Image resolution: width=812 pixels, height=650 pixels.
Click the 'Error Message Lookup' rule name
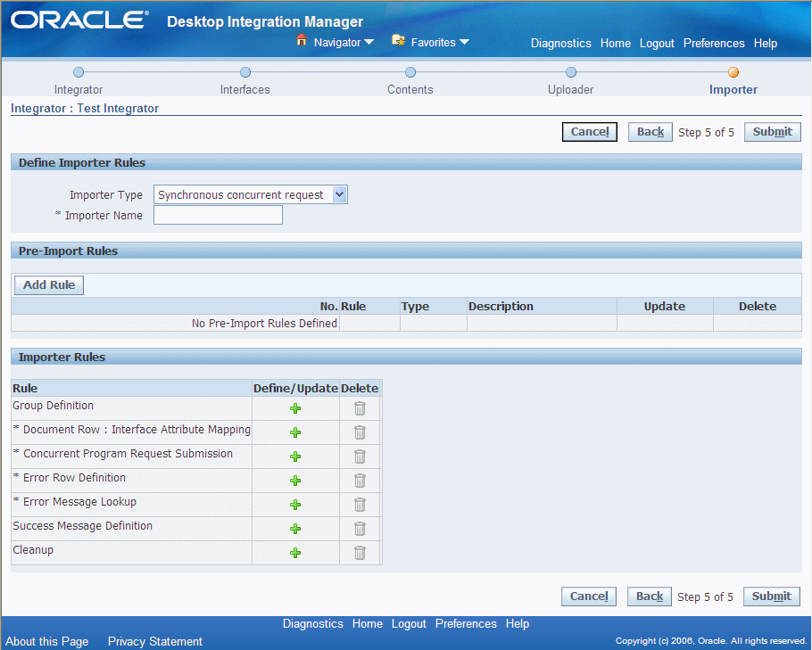point(79,501)
